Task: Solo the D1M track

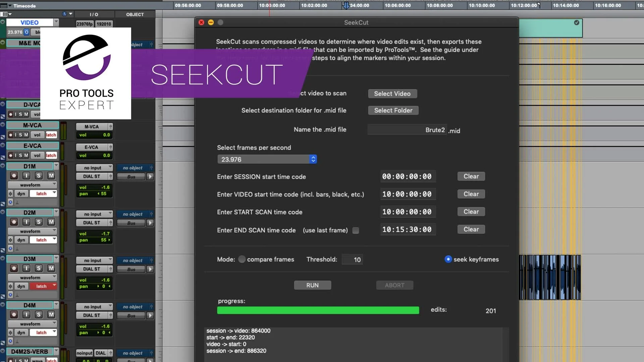Action: pyautogui.click(x=39, y=176)
